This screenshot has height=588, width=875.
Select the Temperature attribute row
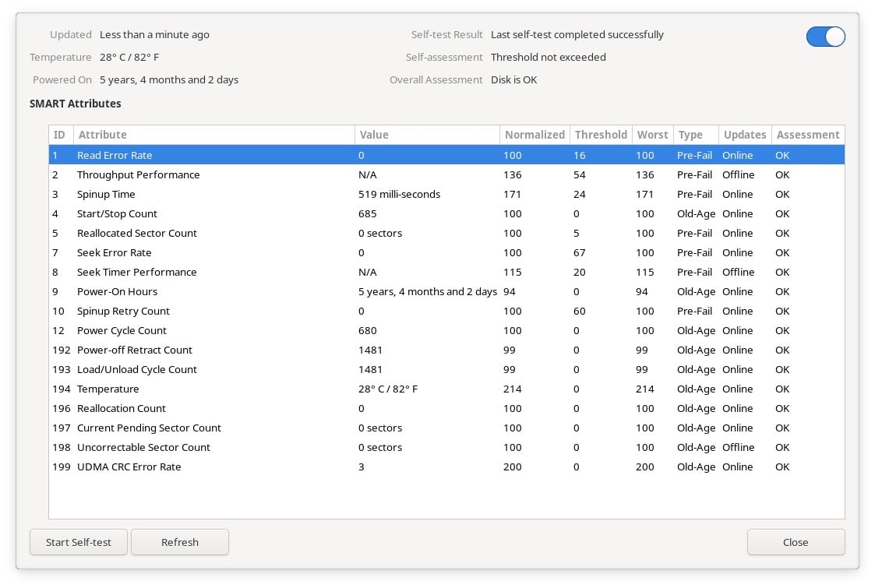[x=108, y=389]
